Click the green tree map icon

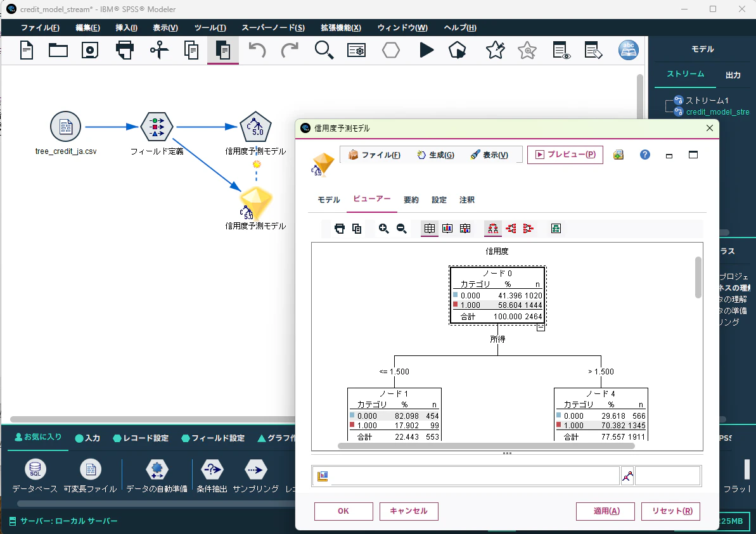pos(556,229)
